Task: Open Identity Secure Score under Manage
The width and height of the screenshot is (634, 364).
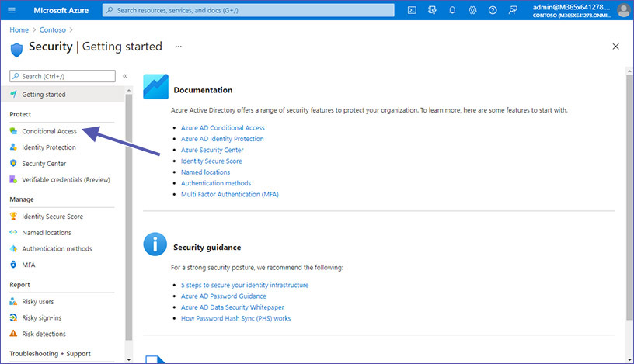Action: [x=53, y=217]
